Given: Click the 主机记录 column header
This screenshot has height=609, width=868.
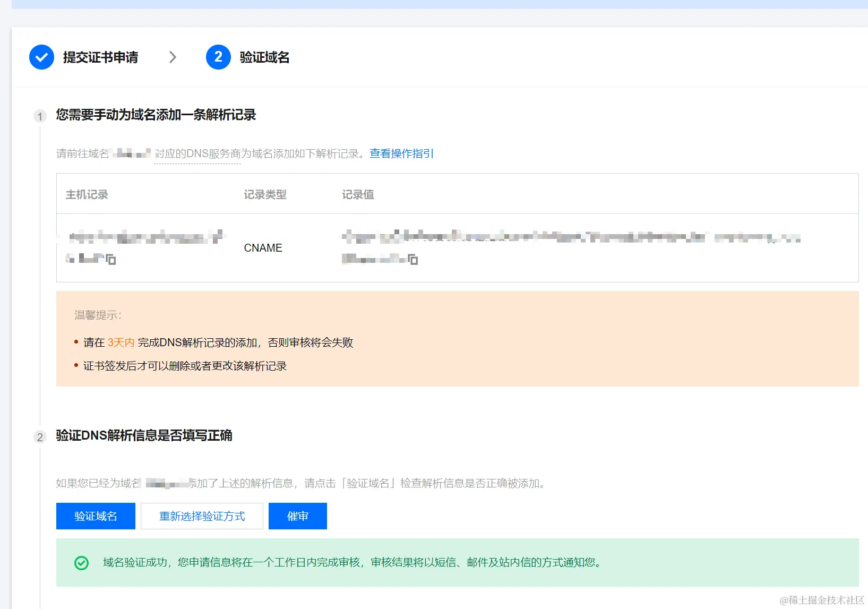Looking at the screenshot, I should [87, 195].
